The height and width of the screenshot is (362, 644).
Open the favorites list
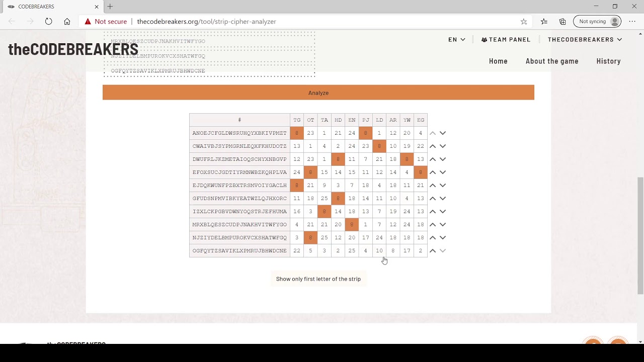click(x=544, y=22)
